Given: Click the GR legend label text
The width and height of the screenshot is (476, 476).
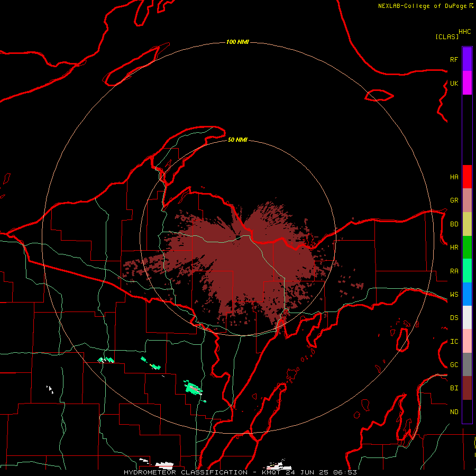Looking at the screenshot, I should pyautogui.click(x=454, y=200).
